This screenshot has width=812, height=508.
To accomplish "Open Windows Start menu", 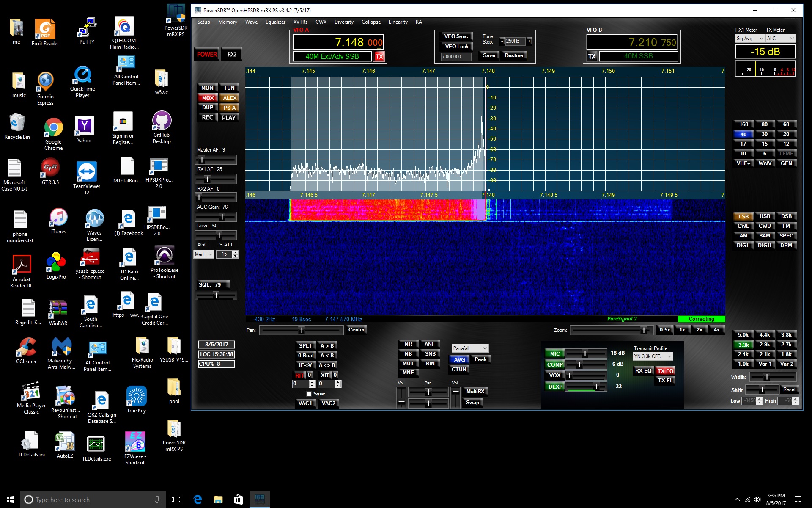I will coord(10,500).
